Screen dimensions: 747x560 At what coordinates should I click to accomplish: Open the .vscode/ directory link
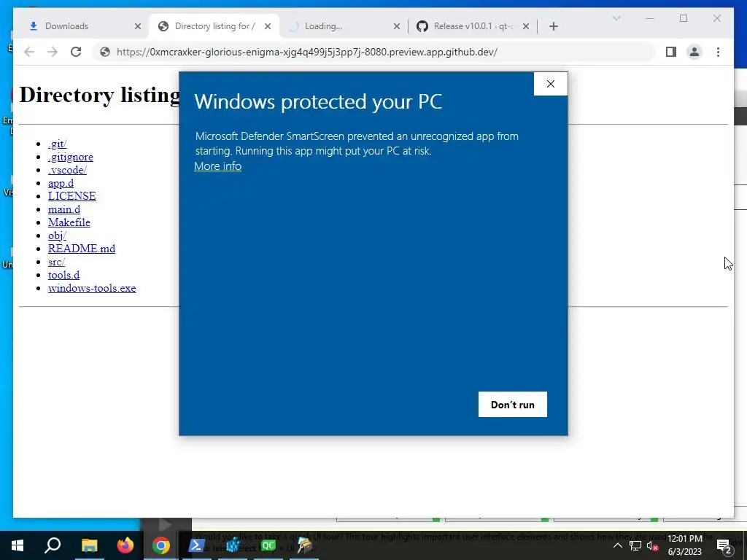click(x=67, y=170)
